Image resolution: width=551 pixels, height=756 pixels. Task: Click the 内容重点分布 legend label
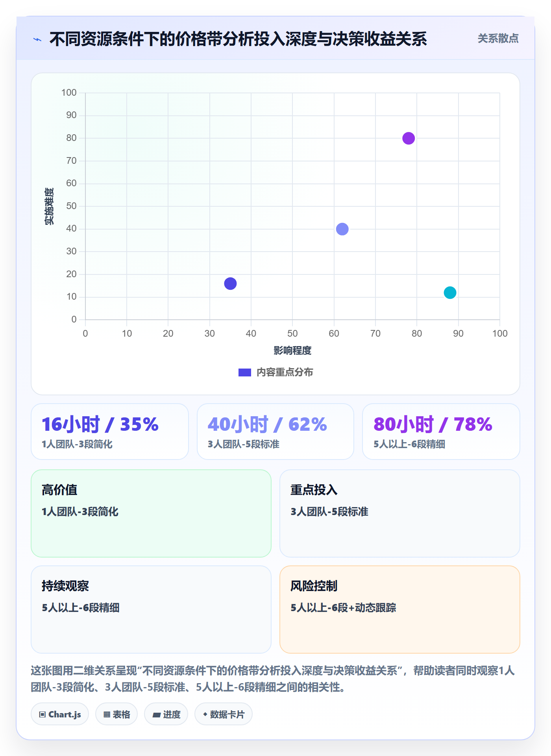pos(285,372)
